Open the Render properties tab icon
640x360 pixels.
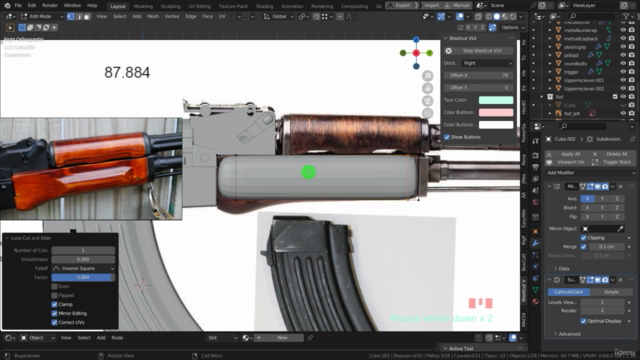[x=535, y=156]
